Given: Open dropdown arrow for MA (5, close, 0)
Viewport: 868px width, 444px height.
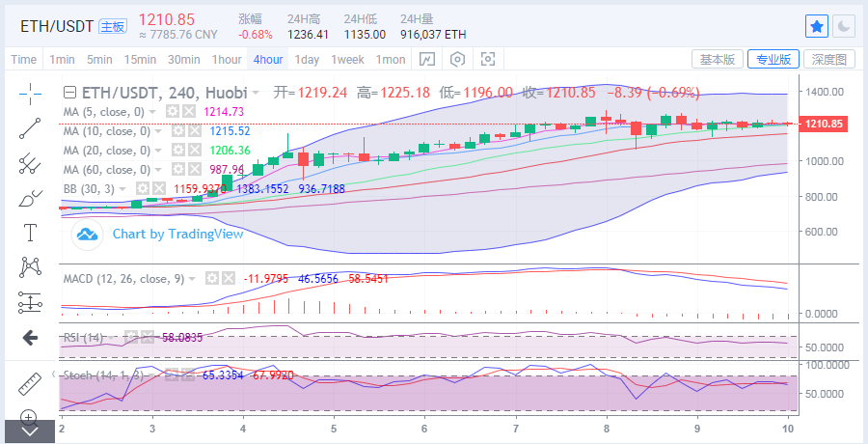Looking at the screenshot, I should click(152, 112).
